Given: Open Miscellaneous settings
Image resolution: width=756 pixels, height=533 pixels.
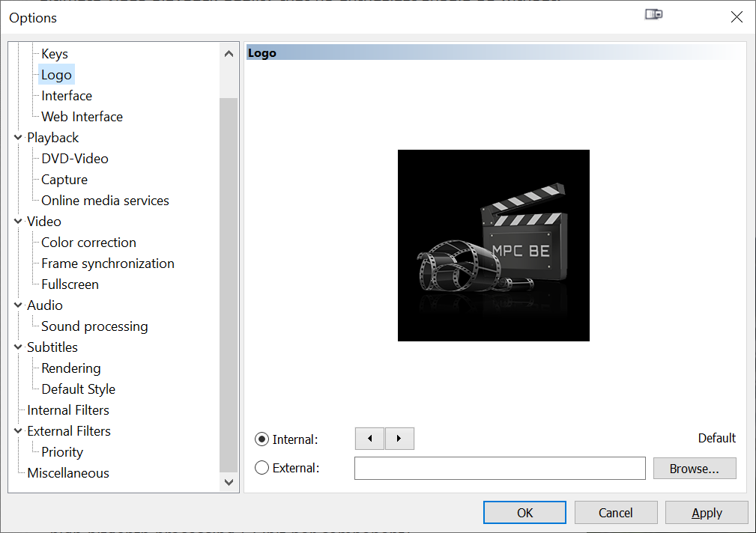Looking at the screenshot, I should (x=68, y=473).
